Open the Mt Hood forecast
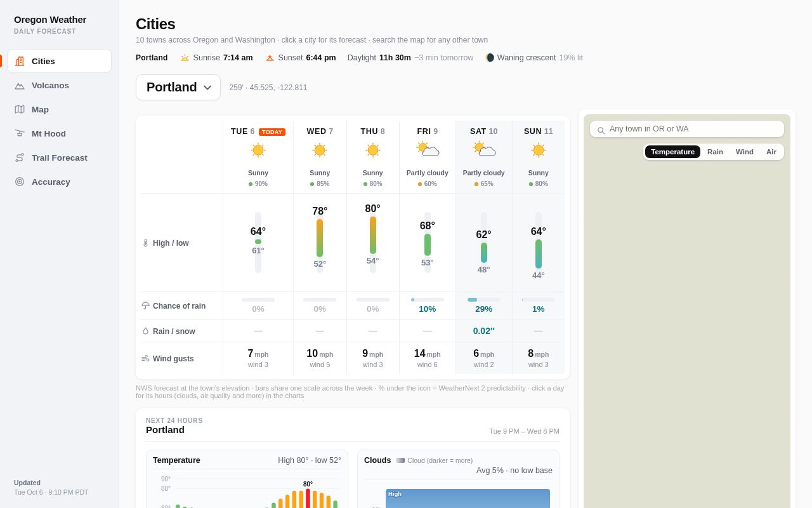Screen dimensions: 812x508 (x=60, y=133)
